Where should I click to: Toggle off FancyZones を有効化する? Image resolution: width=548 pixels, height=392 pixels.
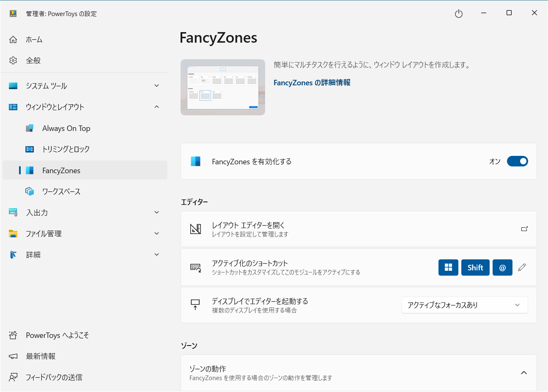(x=517, y=161)
